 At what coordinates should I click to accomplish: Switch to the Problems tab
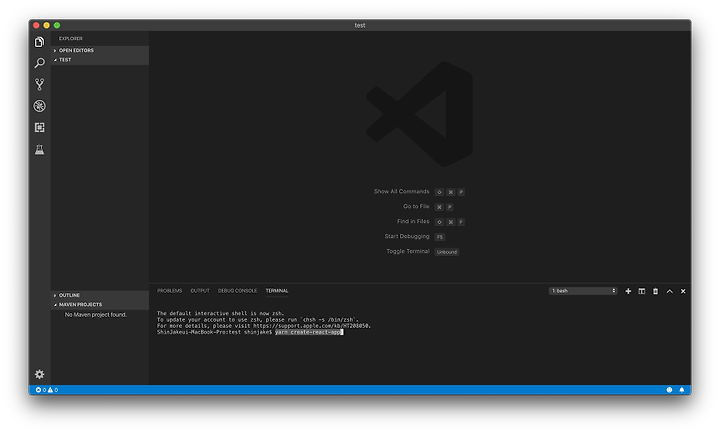click(x=169, y=291)
